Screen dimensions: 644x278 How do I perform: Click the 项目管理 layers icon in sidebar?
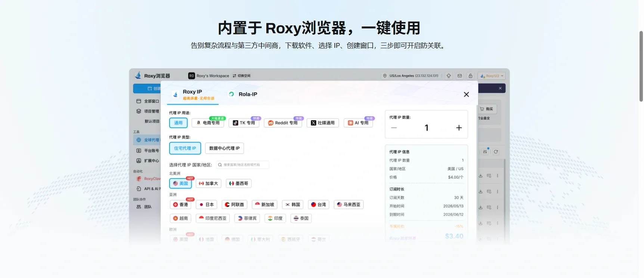139,111
